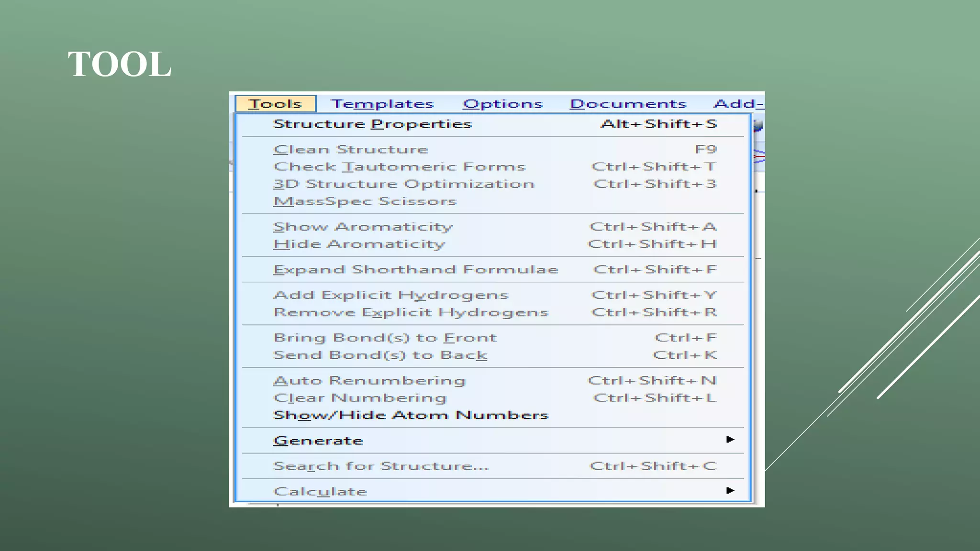The width and height of the screenshot is (980, 551).
Task: Open the Options menu
Action: click(503, 104)
